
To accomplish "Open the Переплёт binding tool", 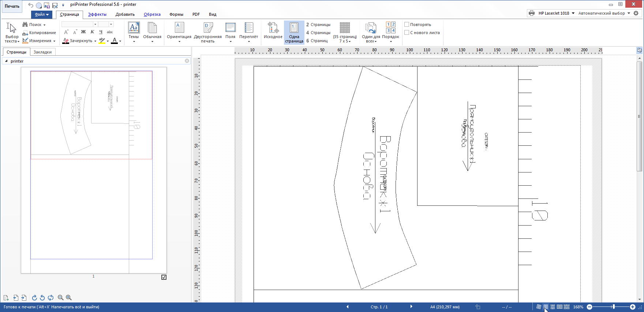I will tap(248, 28).
